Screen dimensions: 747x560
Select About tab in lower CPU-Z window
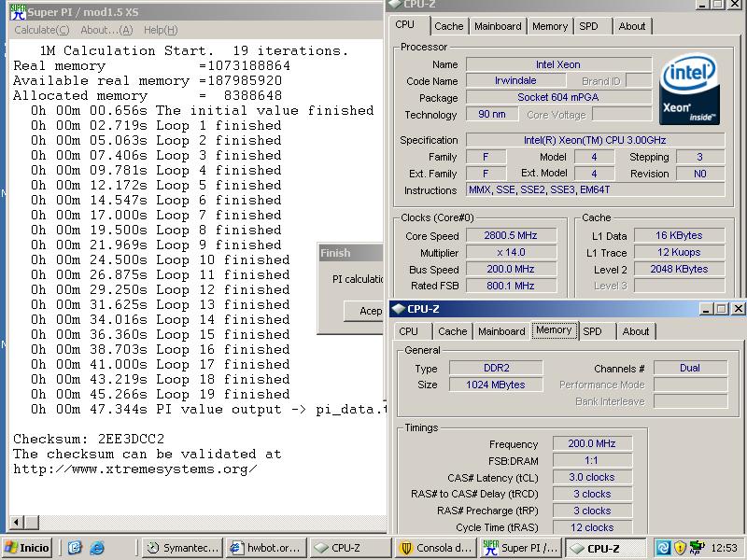(x=636, y=331)
